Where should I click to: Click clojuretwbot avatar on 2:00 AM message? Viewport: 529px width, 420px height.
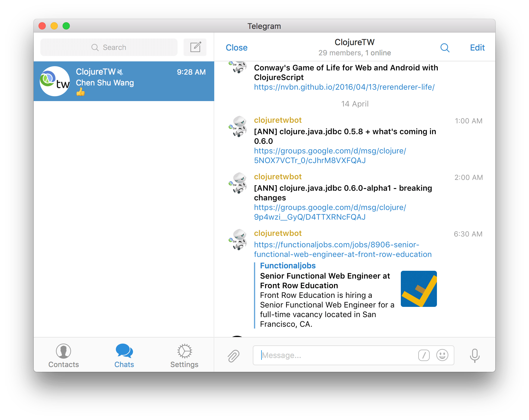coord(238,183)
